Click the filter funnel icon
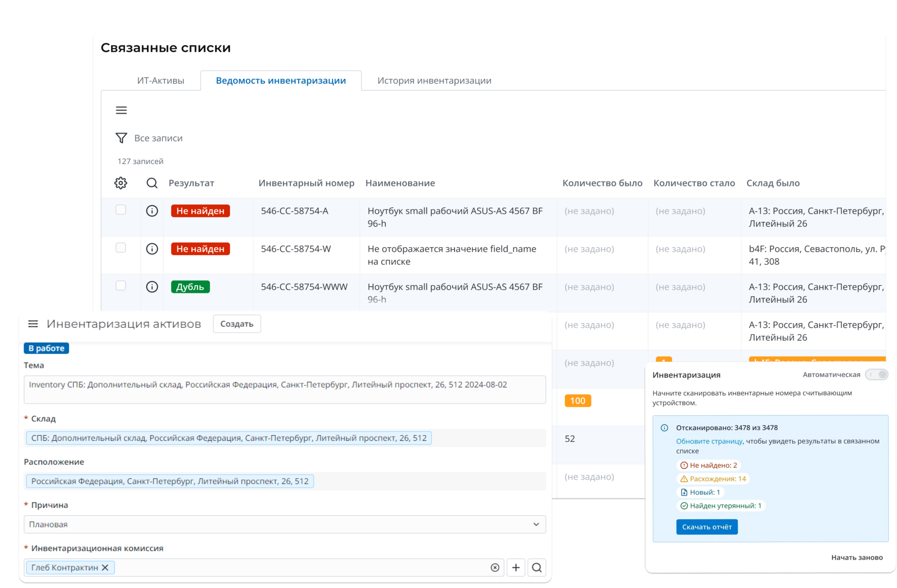Image resolution: width=897 pixels, height=588 pixels. pyautogui.click(x=121, y=138)
